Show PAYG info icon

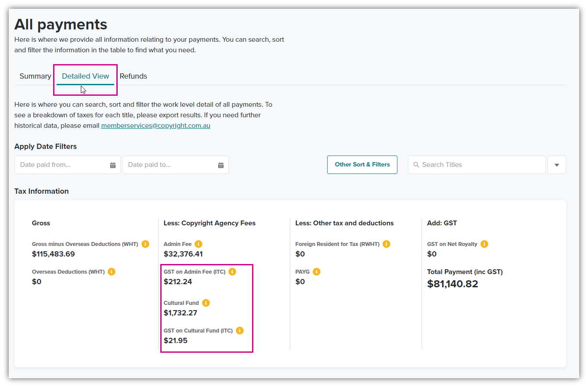[x=317, y=271]
